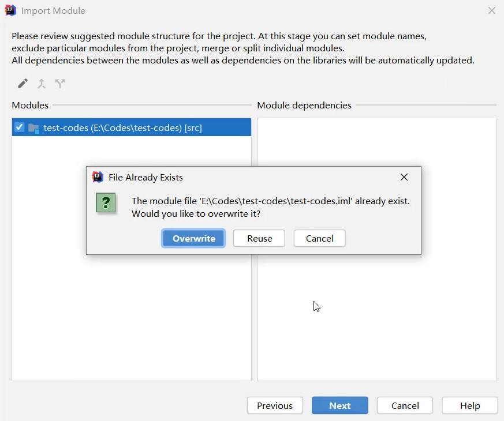Click the test-codes module folder icon
This screenshot has width=504, height=421.
[33, 128]
